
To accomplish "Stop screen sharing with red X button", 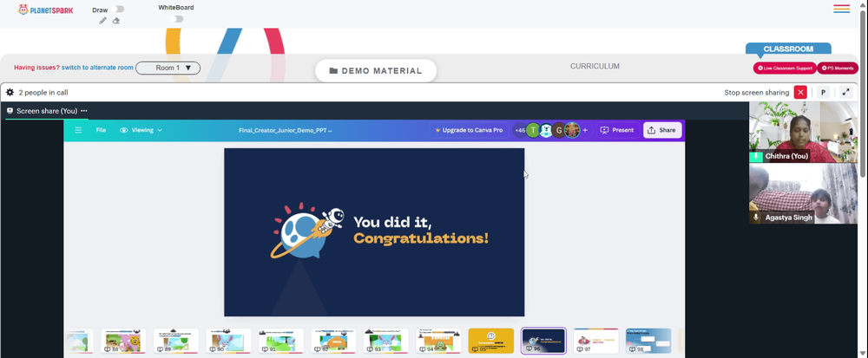I will (x=800, y=92).
